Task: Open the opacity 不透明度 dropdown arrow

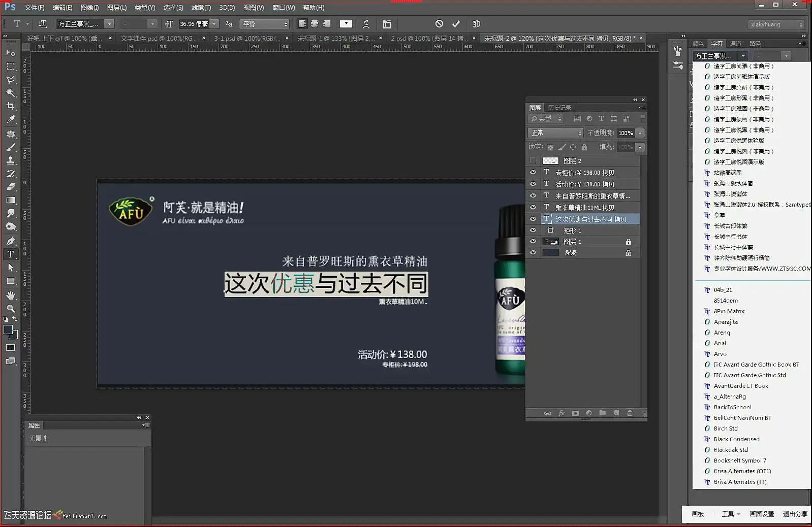Action: [x=640, y=133]
